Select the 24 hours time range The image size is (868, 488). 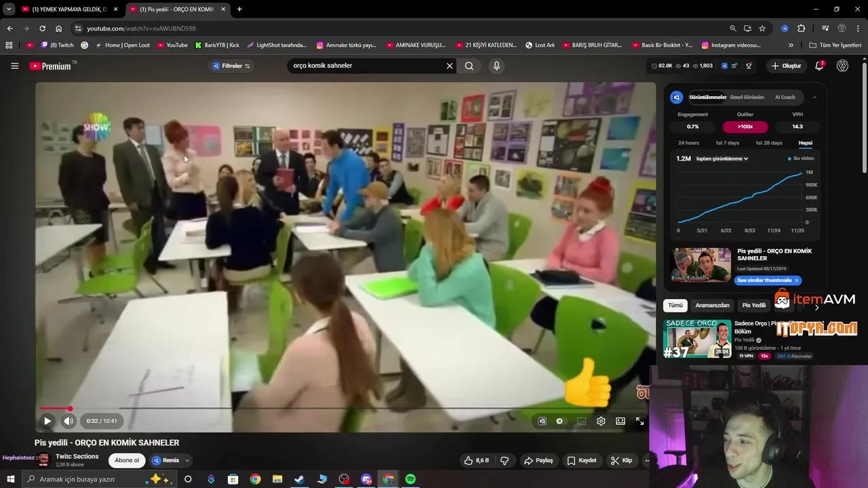point(688,143)
